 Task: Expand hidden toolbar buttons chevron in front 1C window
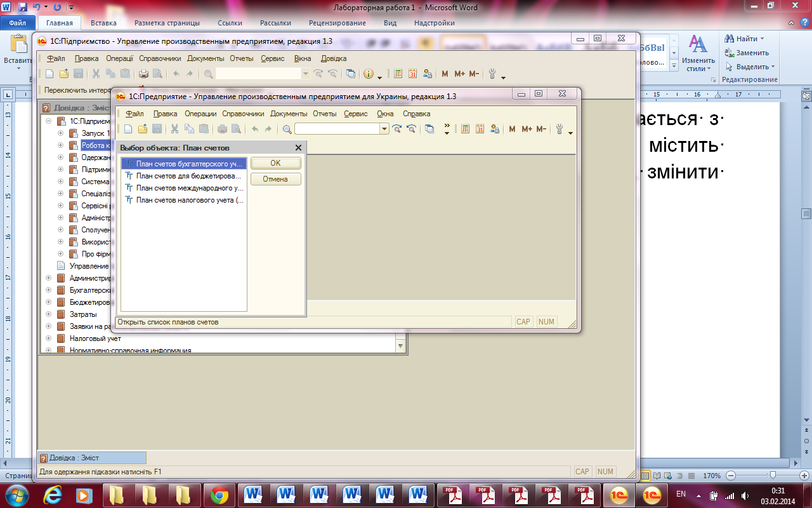[x=447, y=129]
